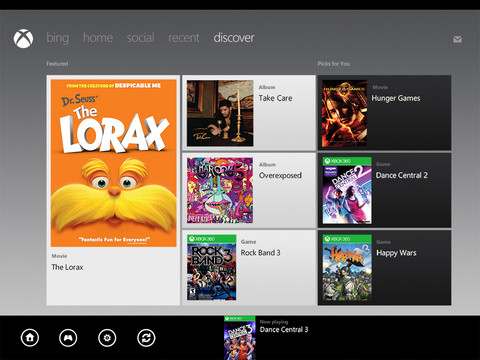Open the Rock Band 3 game cover

point(212,267)
